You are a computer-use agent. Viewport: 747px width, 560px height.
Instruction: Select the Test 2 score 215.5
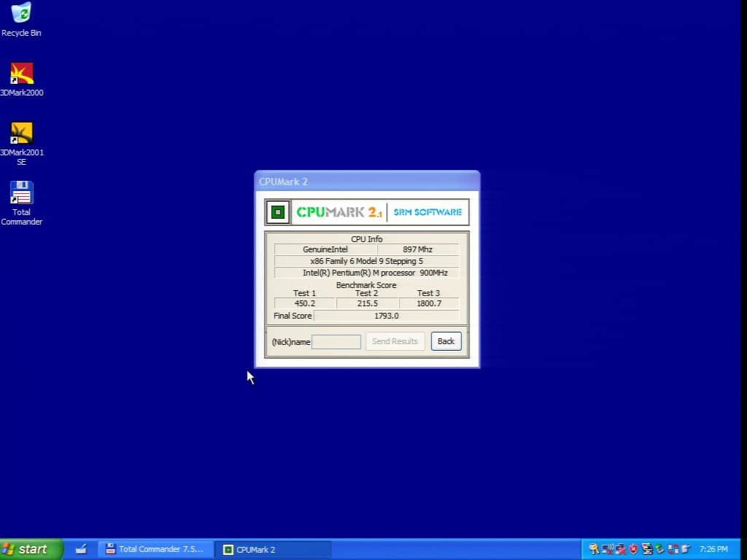[x=368, y=303]
